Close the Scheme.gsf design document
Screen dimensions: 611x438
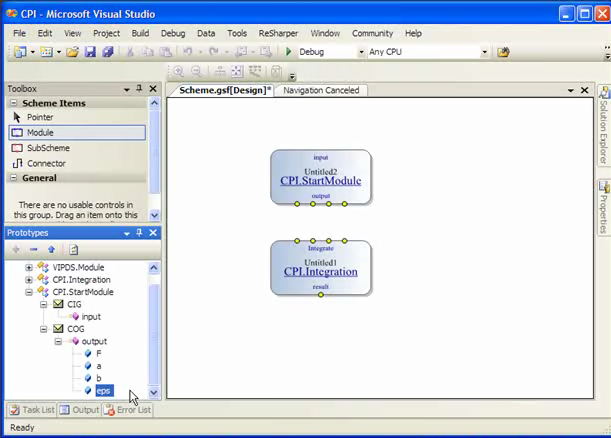click(x=585, y=90)
